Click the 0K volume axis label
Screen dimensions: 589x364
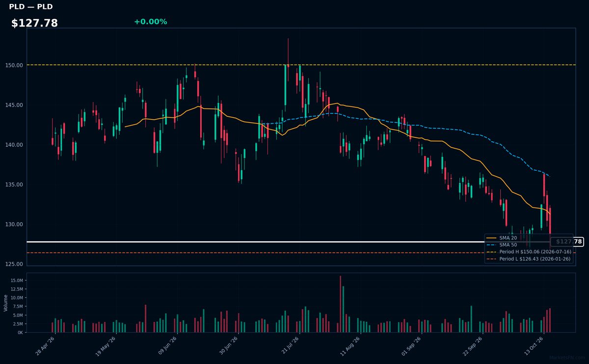(20, 332)
